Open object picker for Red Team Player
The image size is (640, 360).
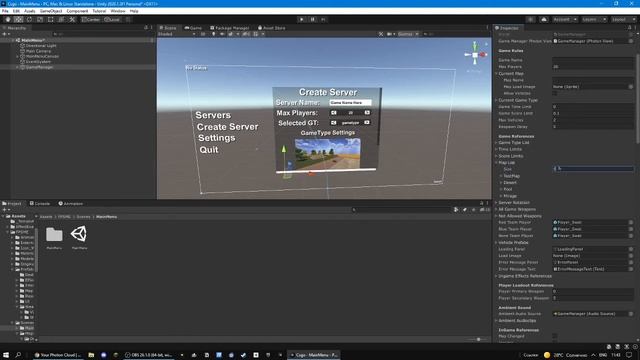(x=631, y=222)
